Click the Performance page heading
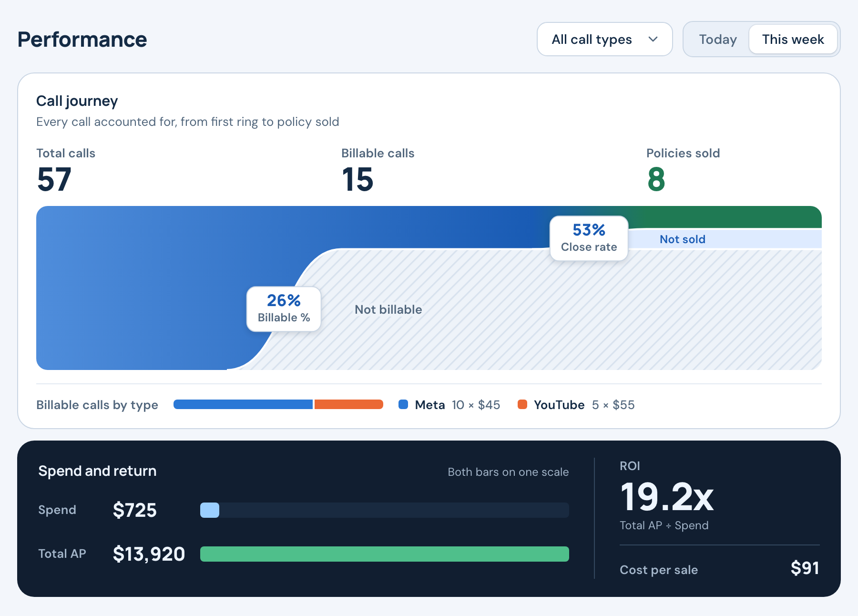The height and width of the screenshot is (616, 858). pos(82,40)
